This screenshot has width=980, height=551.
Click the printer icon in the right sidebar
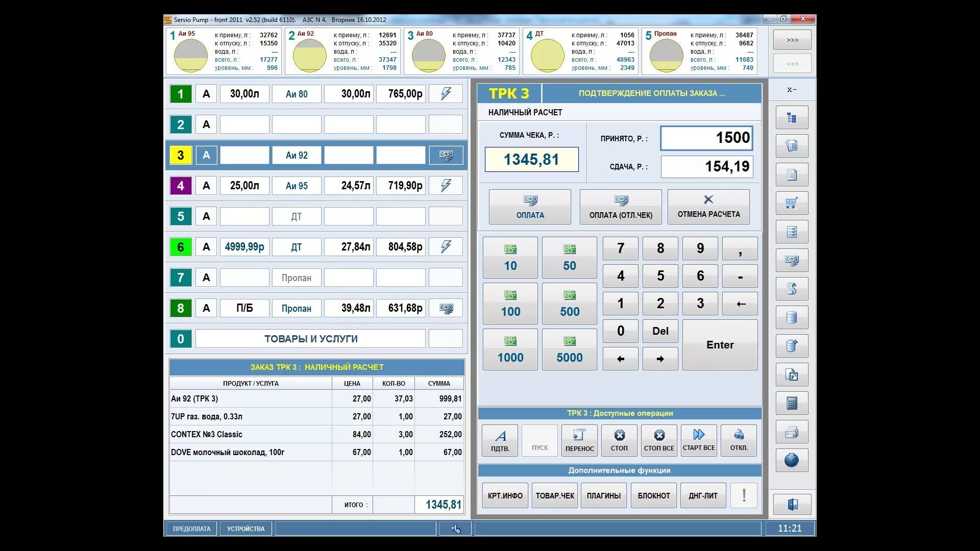[792, 432]
